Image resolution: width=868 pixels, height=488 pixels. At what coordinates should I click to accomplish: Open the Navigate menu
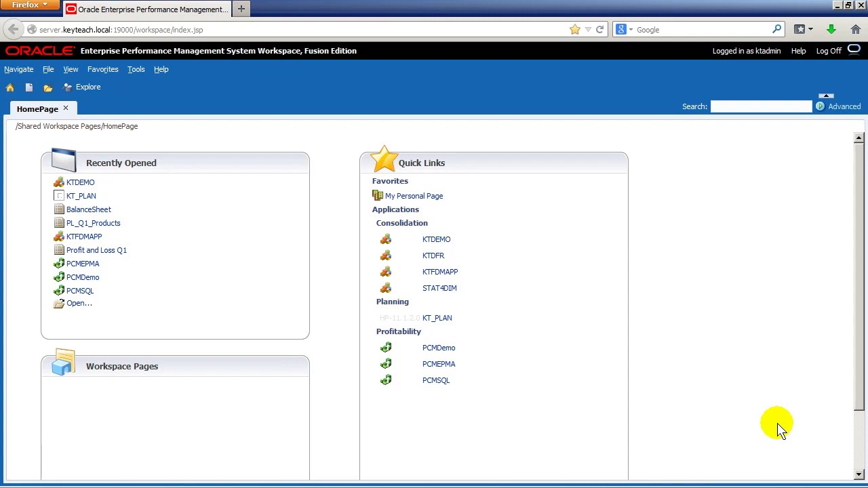point(19,69)
